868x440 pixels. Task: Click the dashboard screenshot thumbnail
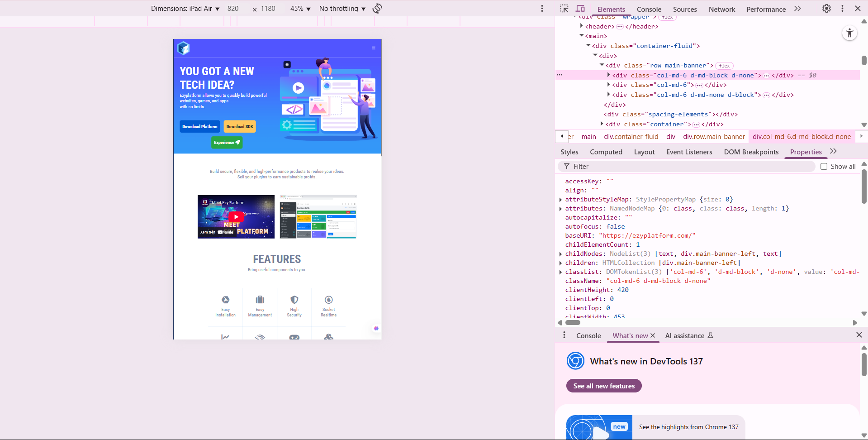pos(318,217)
